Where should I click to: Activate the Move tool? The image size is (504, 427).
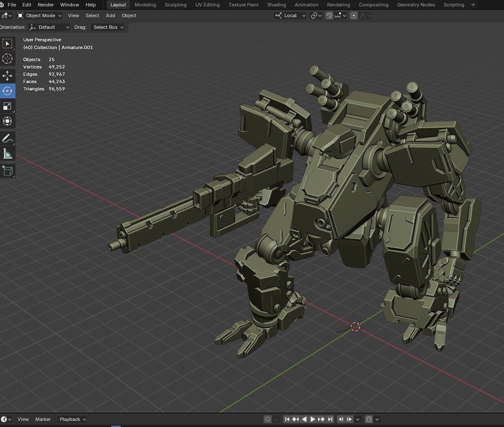[x=7, y=76]
